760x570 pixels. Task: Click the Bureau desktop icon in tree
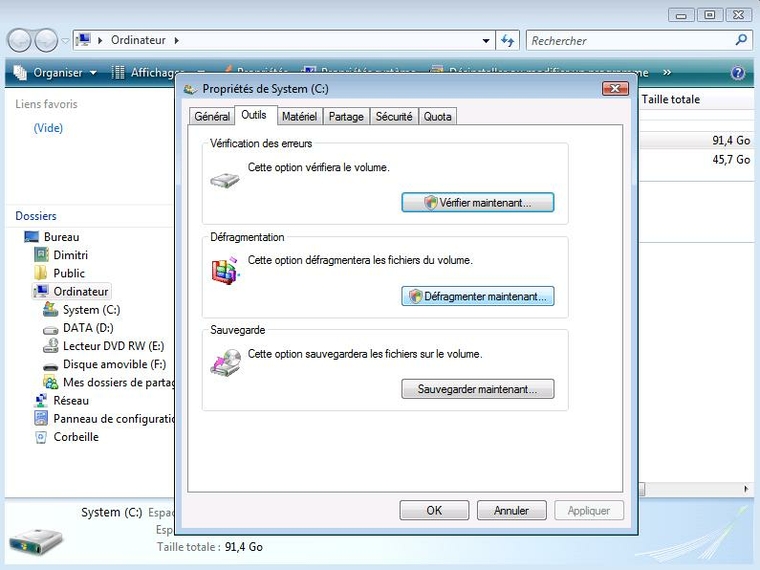click(32, 237)
